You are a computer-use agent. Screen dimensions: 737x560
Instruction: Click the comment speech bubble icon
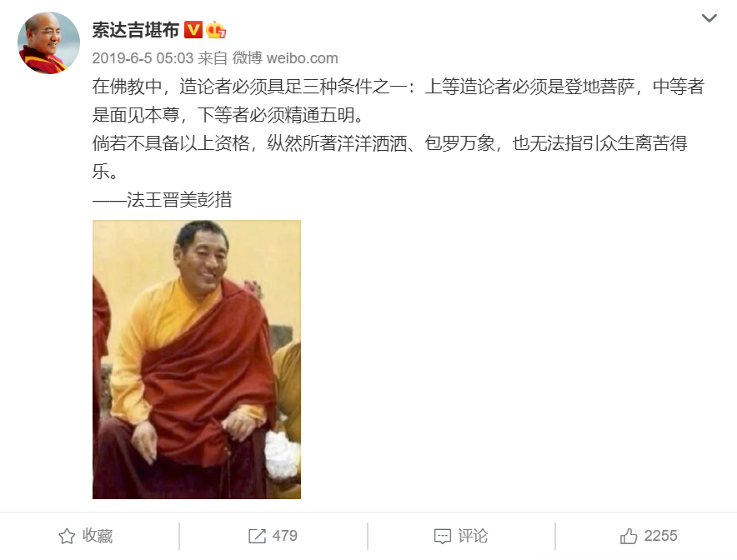pyautogui.click(x=443, y=536)
